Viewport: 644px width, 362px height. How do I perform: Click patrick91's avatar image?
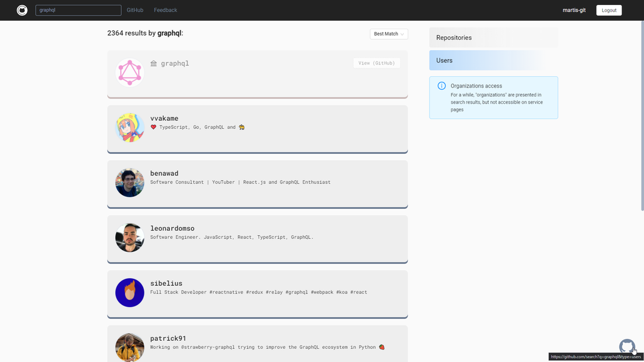130,347
